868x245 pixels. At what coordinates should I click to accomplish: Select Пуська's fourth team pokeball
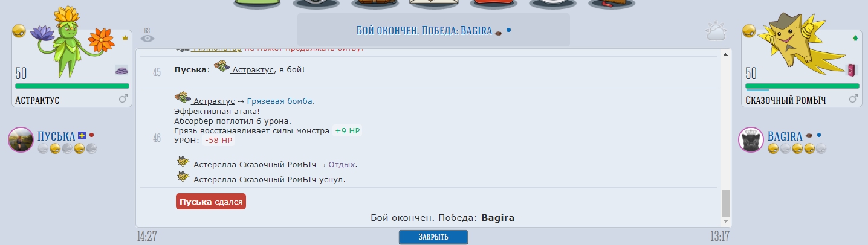tap(79, 148)
